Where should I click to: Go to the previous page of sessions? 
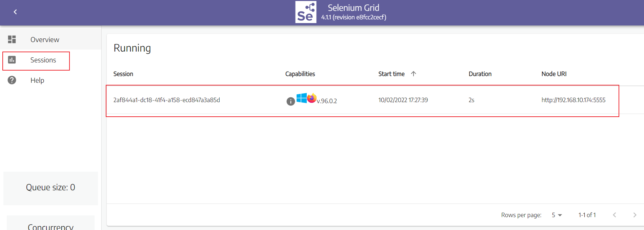coord(615,215)
